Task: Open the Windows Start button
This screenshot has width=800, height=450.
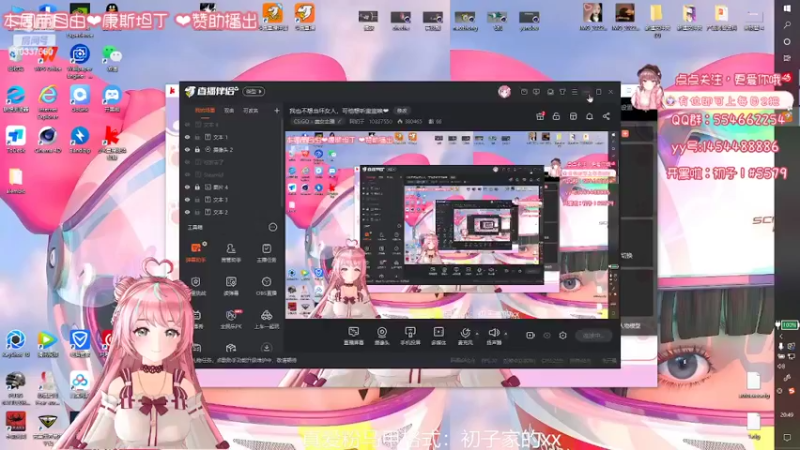Action: click(x=787, y=9)
